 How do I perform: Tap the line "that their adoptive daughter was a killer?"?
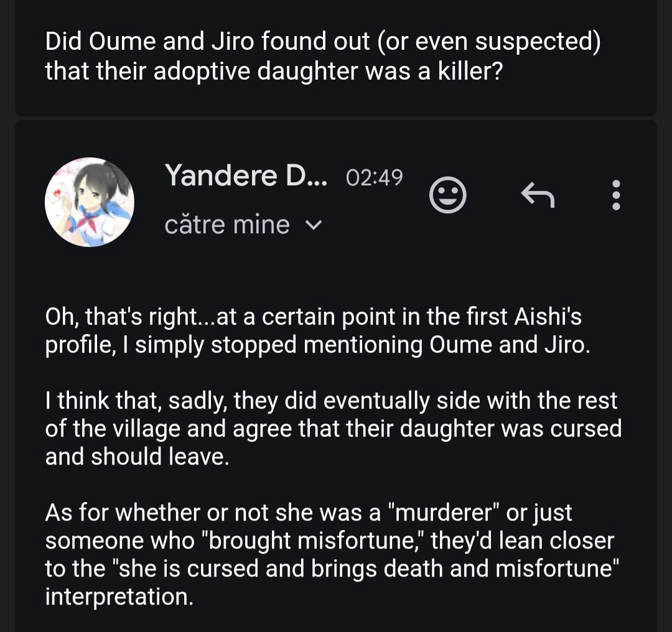(x=273, y=71)
